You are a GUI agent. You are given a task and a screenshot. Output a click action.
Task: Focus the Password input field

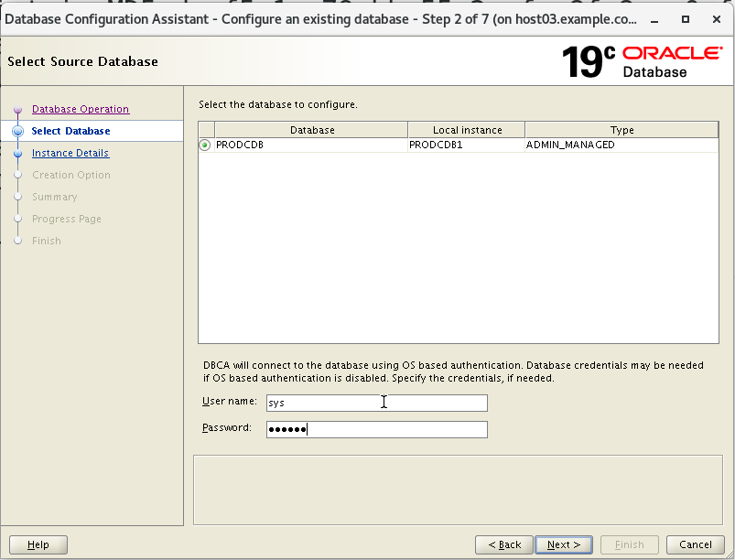pos(377,429)
